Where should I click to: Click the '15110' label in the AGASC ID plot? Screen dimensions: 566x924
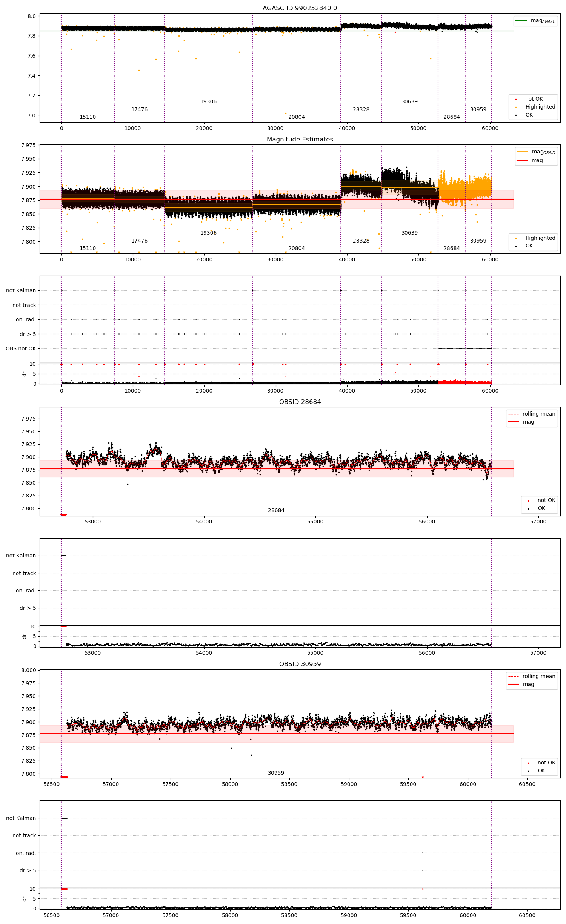point(88,117)
